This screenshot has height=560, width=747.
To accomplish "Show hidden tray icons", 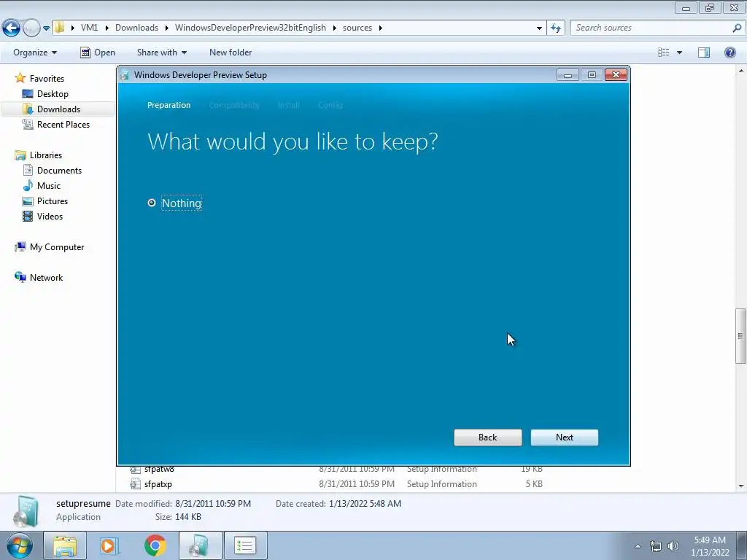I will 638,546.
